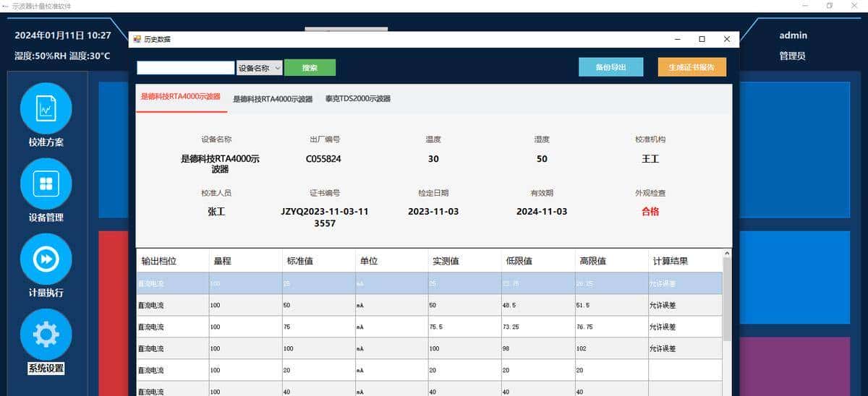Click the green 搜索 search button

point(310,68)
